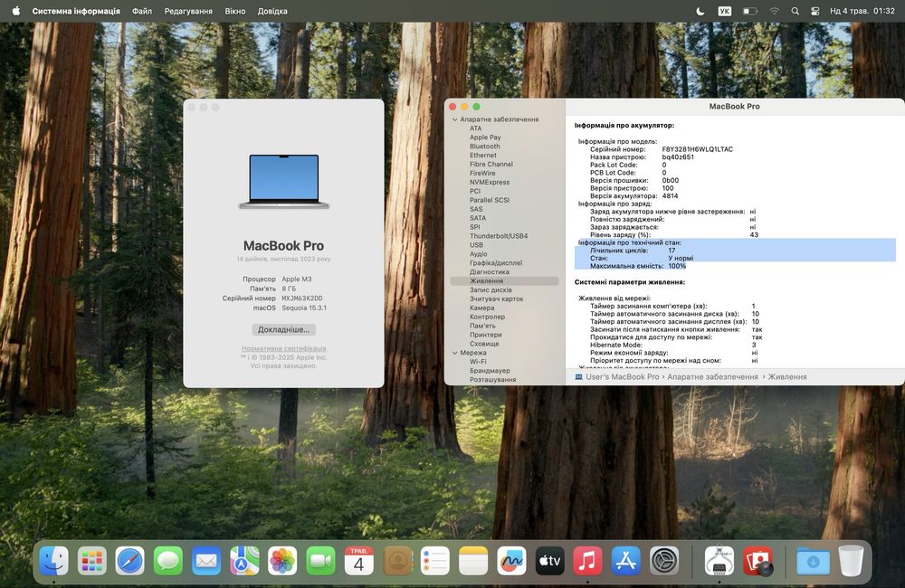Image resolution: width=905 pixels, height=588 pixels.
Task: Open the Apple menu
Action: tap(15, 10)
